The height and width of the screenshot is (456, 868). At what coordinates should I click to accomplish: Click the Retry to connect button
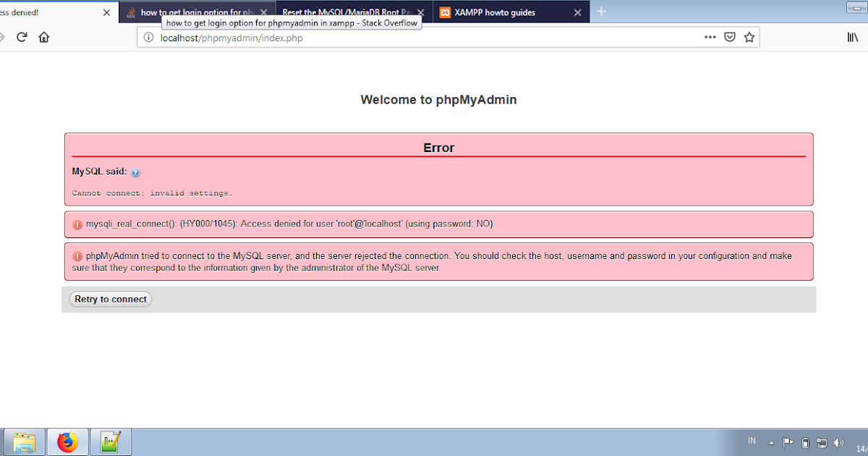click(111, 299)
